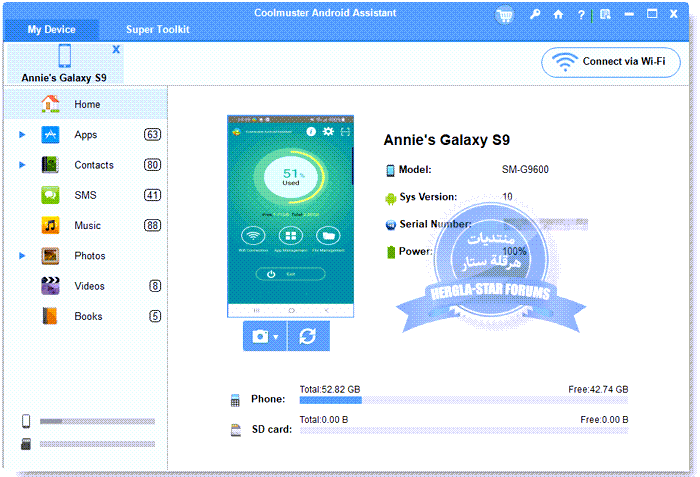Screen dimensions: 700x477
Task: Open Contacts category in sidebar
Action: pos(86,165)
